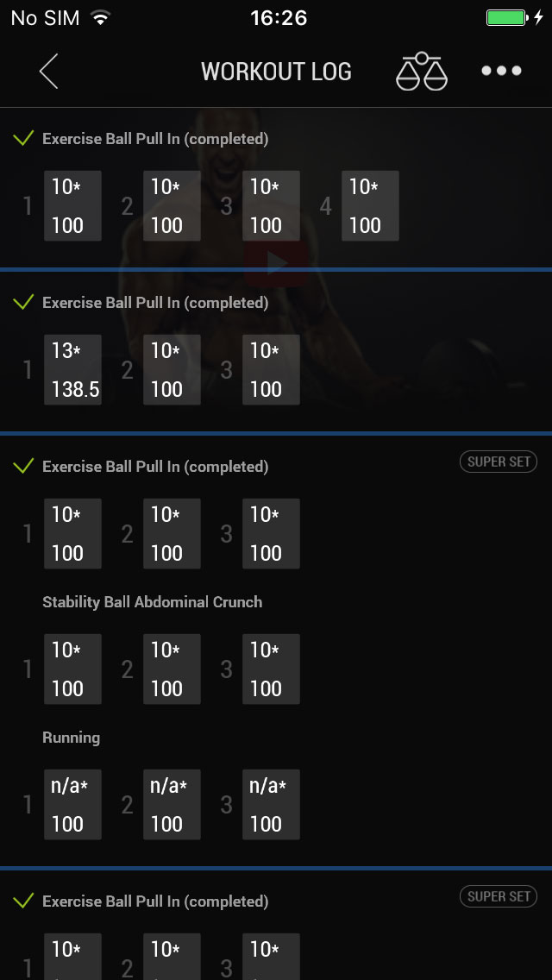Tap the back arrow icon

click(x=49, y=72)
